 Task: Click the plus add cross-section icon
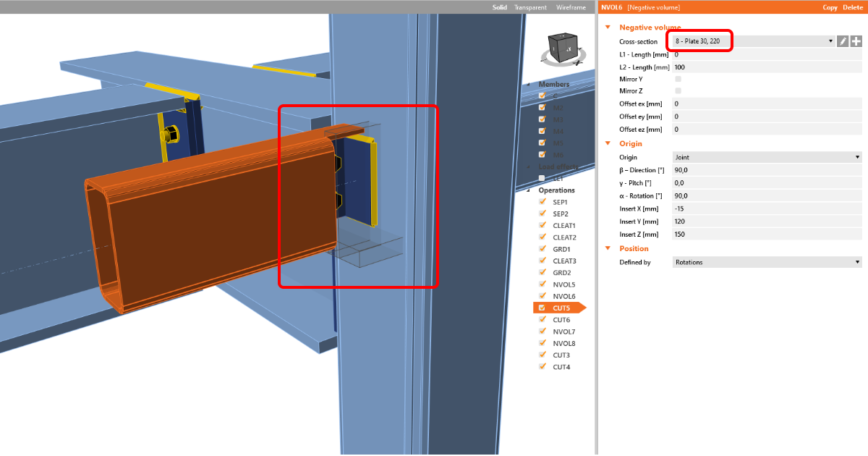click(856, 42)
